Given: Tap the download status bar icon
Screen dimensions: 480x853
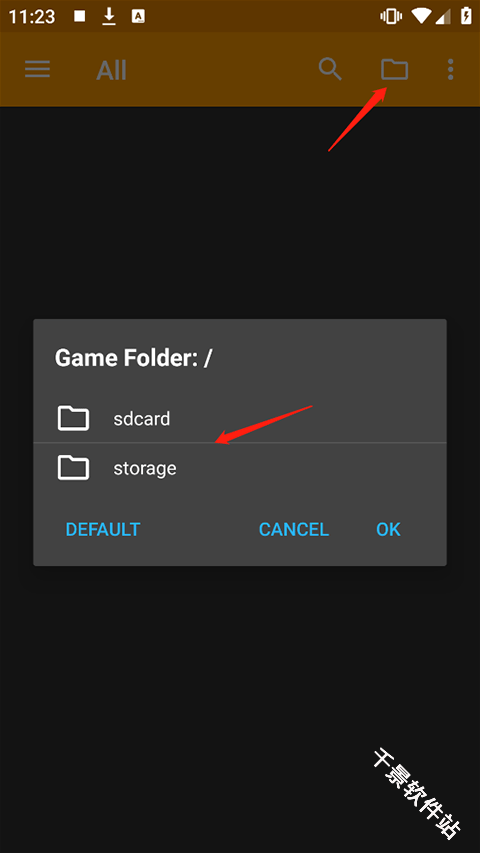Looking at the screenshot, I should (x=109, y=16).
